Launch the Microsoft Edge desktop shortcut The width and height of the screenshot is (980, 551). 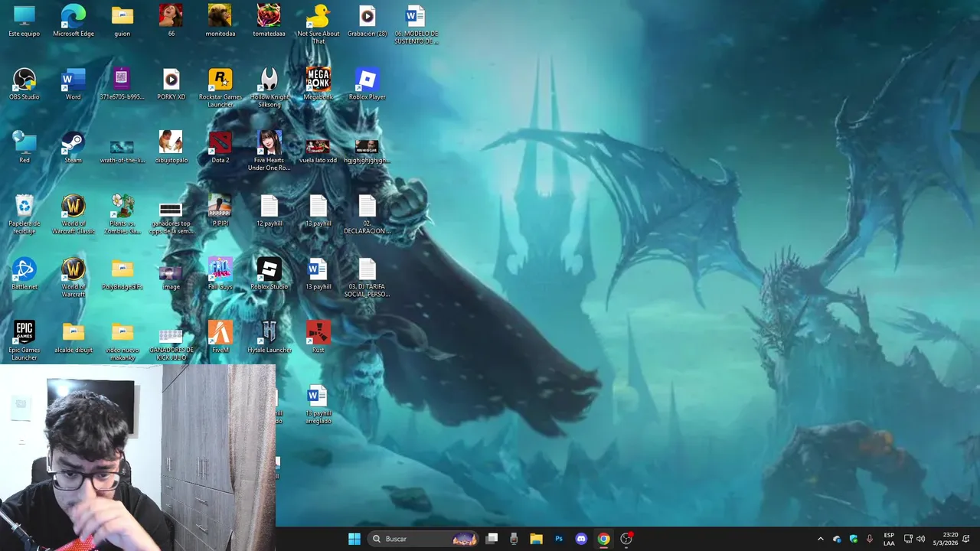(x=73, y=21)
